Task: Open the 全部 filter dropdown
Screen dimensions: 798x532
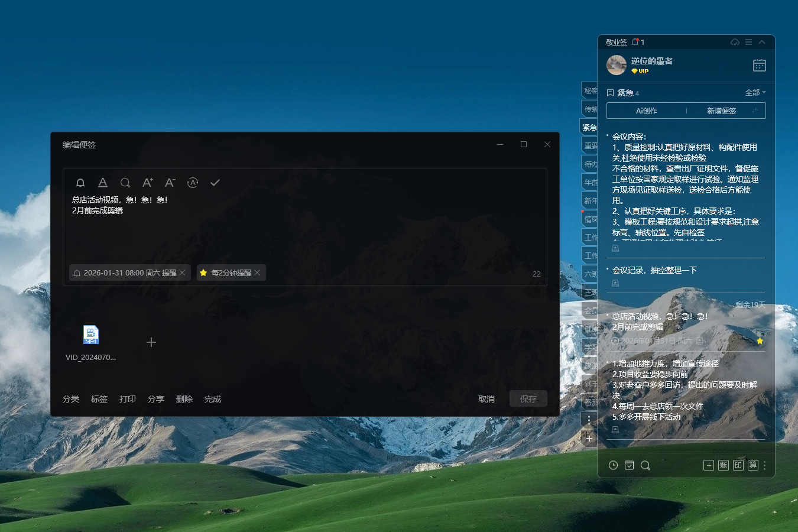Action: 755,93
